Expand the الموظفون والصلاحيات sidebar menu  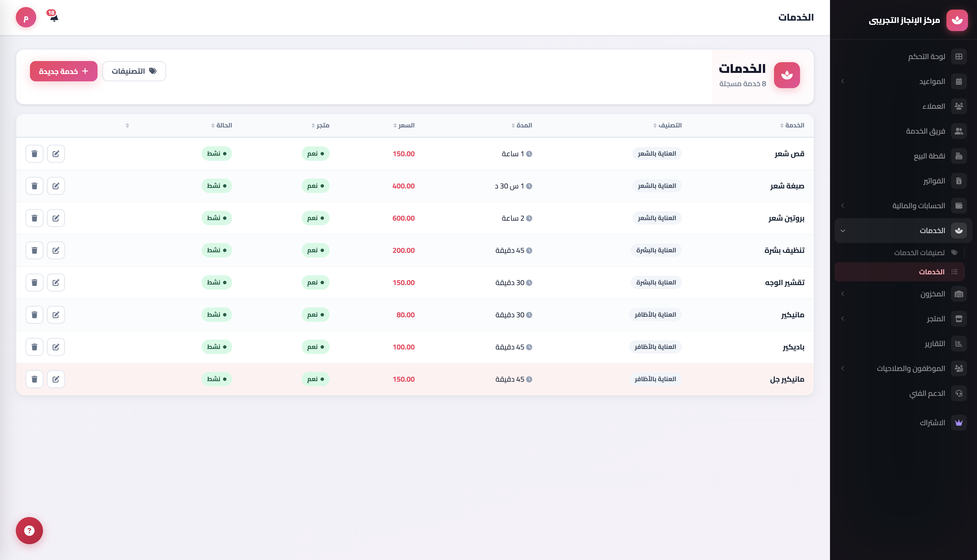click(903, 368)
